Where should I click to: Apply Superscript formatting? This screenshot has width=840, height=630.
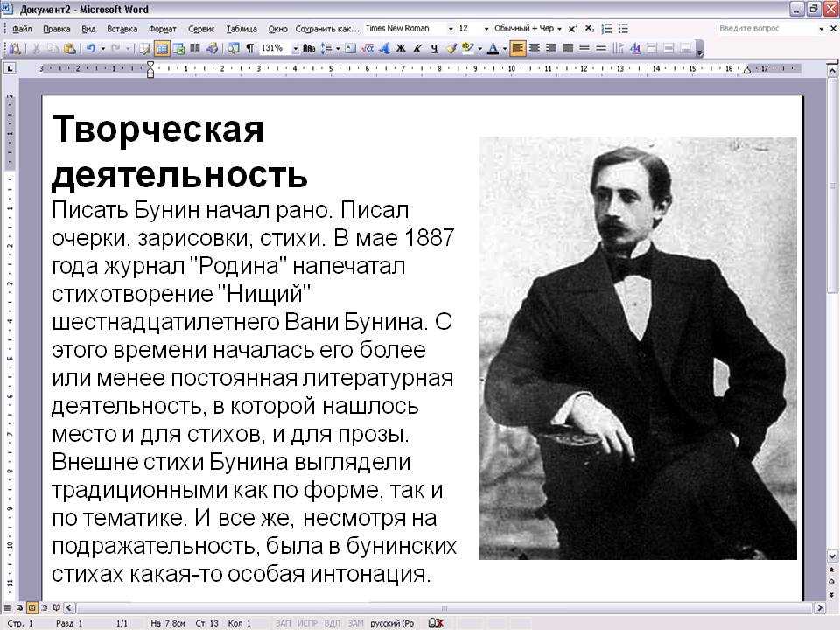(572, 28)
